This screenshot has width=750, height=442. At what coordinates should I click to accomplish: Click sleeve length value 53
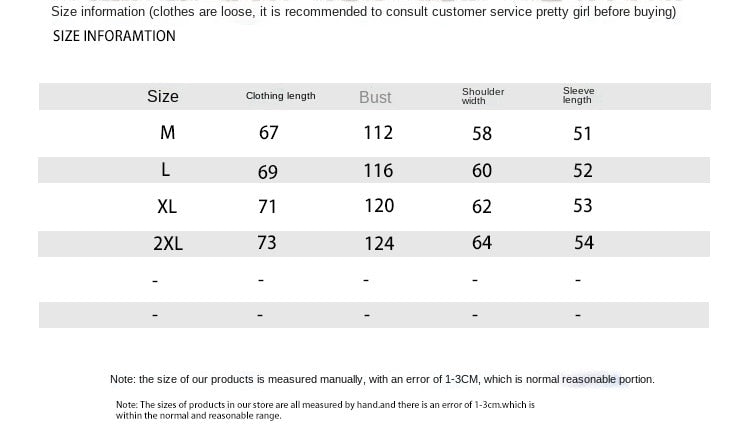[x=583, y=206]
